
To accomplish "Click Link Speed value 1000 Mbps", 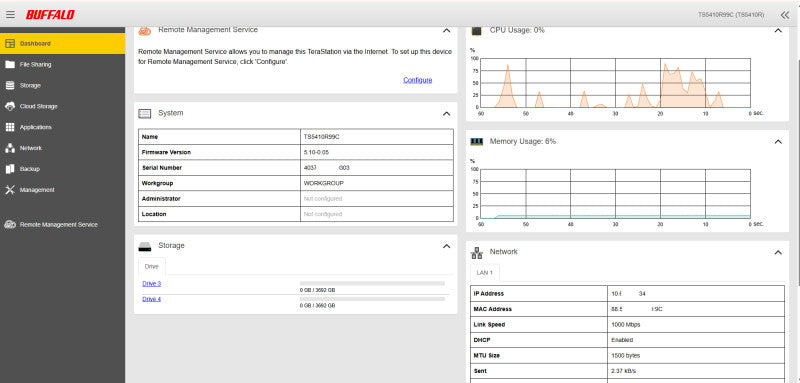I will click(626, 325).
